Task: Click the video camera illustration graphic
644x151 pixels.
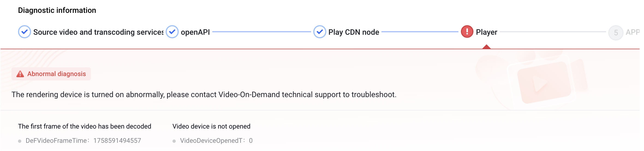Action: pos(535,80)
